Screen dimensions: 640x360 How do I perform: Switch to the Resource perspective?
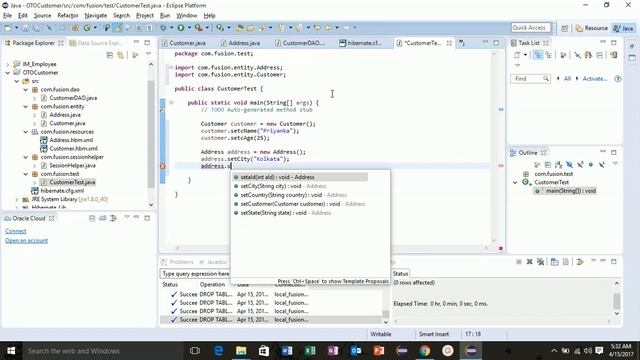coord(591,28)
